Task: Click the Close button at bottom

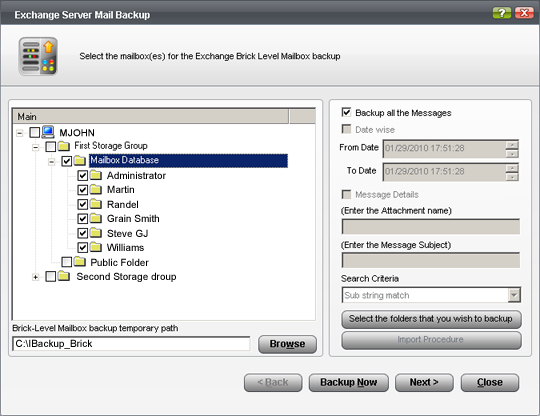Action: click(490, 383)
